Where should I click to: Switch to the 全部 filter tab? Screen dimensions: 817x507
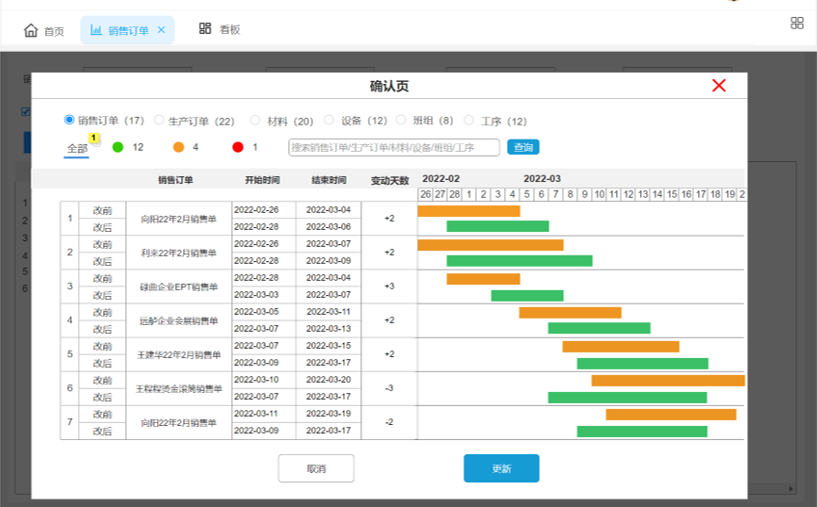[77, 148]
